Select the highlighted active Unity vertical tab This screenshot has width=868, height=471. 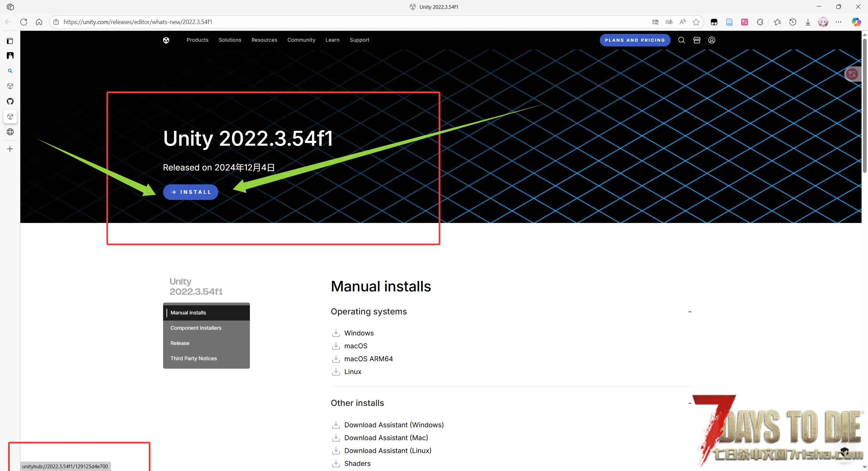10,117
